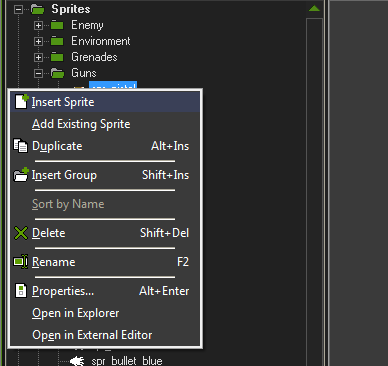This screenshot has width=388, height=366.
Task: Click the Enemy folder icon
Action: click(57, 25)
